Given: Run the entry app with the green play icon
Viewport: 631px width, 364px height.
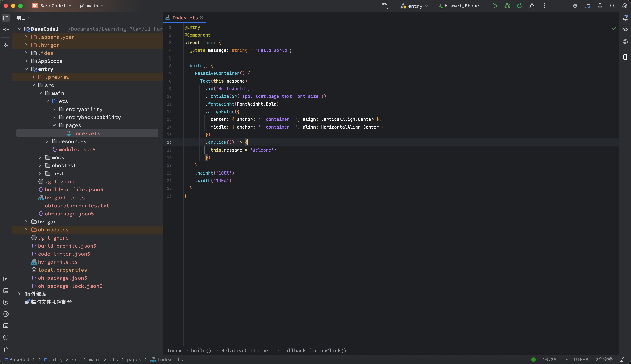Looking at the screenshot, I should [494, 6].
